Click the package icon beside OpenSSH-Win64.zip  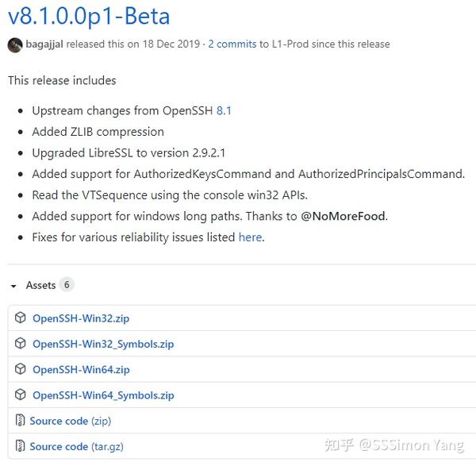click(21, 369)
